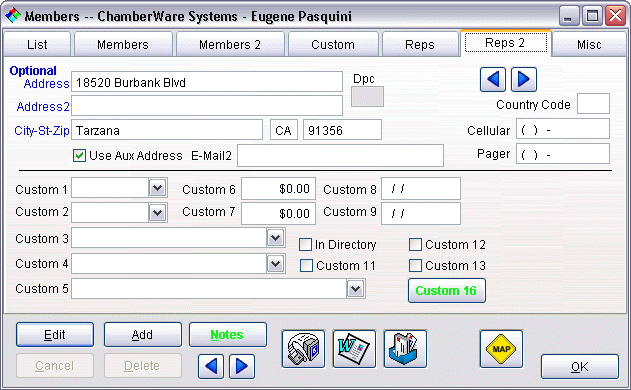Close the Members window
Viewport: 631px width, 390px height.
(616, 16)
